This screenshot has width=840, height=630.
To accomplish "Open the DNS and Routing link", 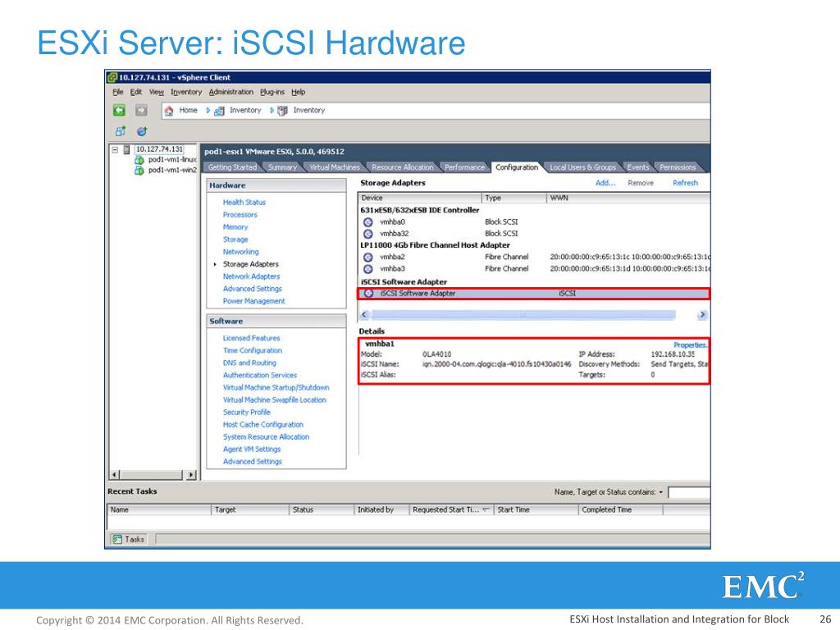I will [x=249, y=362].
